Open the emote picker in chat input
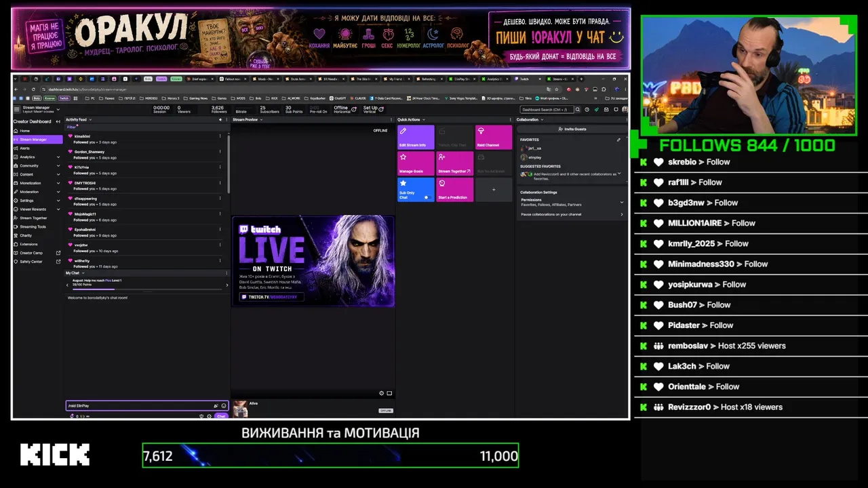 pyautogui.click(x=224, y=405)
